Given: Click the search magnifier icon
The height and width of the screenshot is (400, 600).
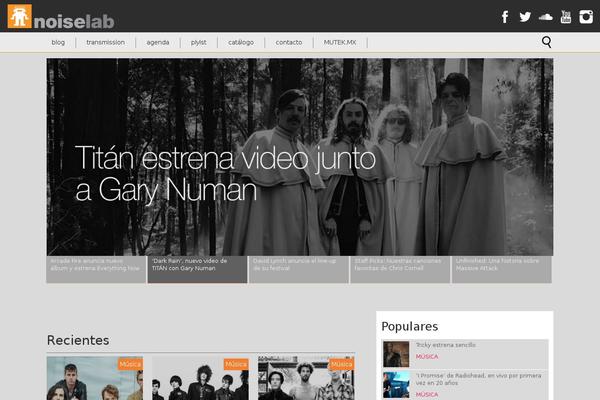Looking at the screenshot, I should click(547, 42).
